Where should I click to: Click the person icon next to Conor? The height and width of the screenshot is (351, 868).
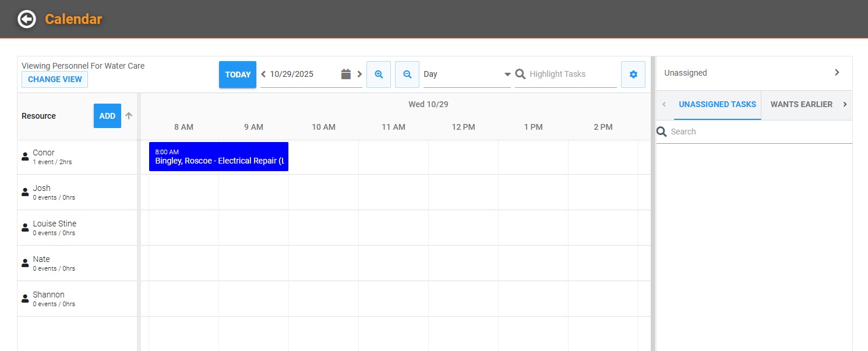(x=25, y=157)
